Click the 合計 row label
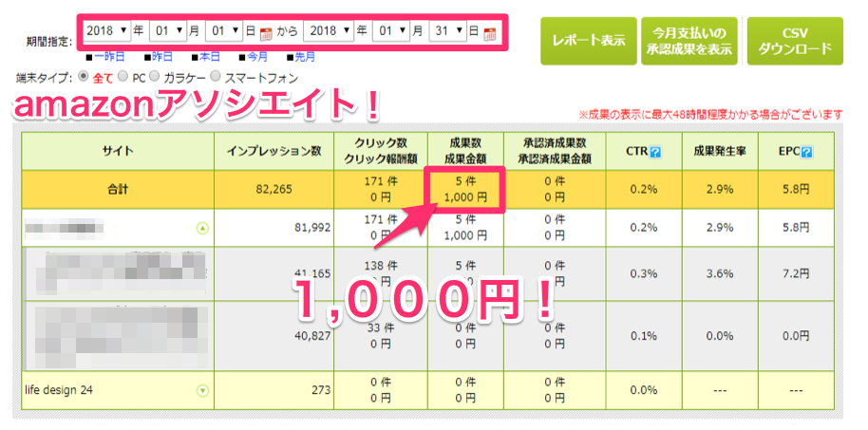 (118, 189)
